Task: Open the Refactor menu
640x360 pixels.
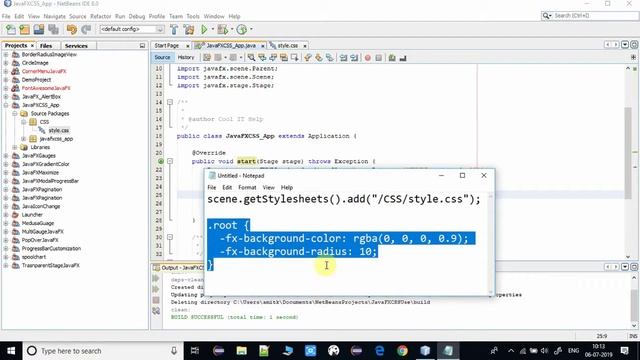Action: (100, 16)
